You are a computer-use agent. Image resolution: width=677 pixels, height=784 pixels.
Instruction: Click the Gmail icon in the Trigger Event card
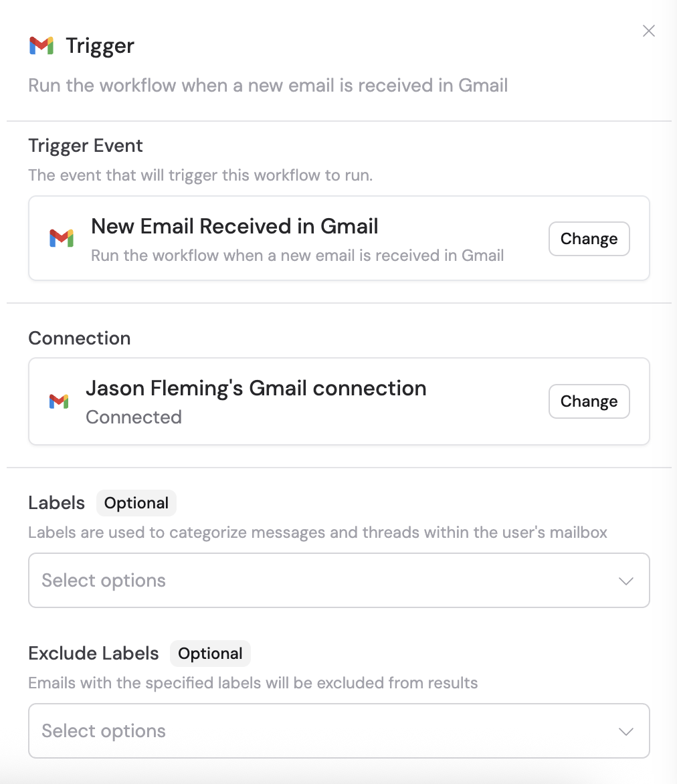62,238
